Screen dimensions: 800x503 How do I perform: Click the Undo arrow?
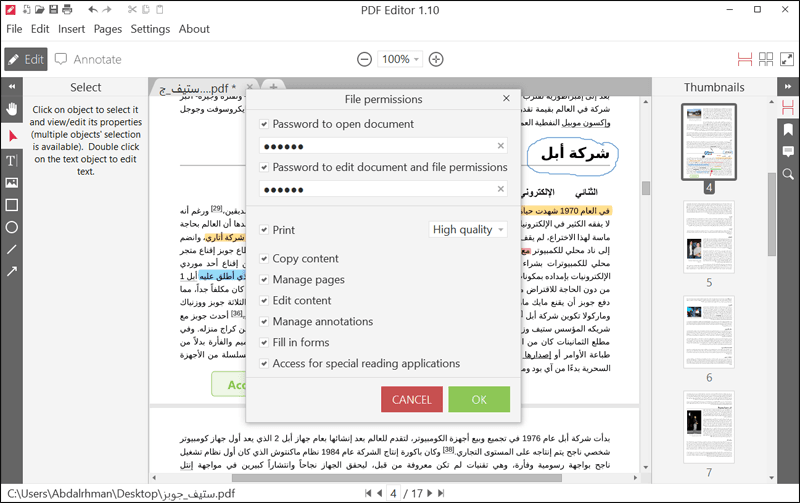point(92,9)
